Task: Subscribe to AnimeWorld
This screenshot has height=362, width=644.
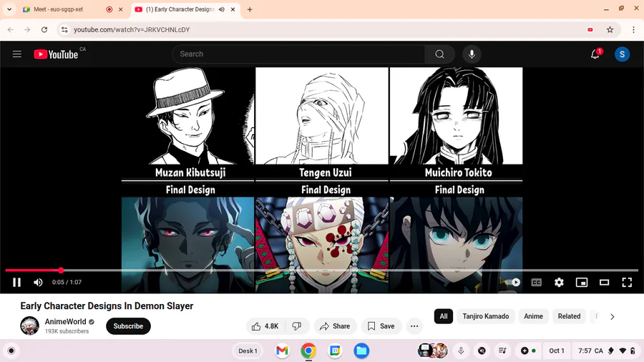Action: click(x=128, y=326)
